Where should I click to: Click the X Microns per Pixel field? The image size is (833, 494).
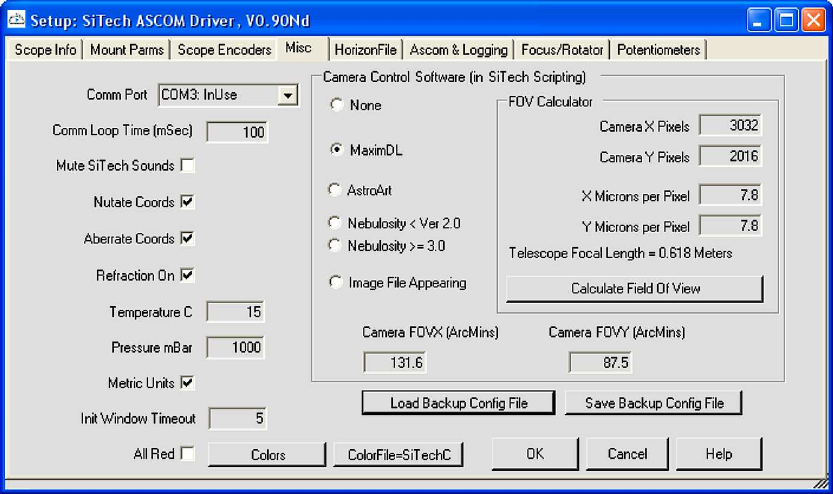[730, 195]
